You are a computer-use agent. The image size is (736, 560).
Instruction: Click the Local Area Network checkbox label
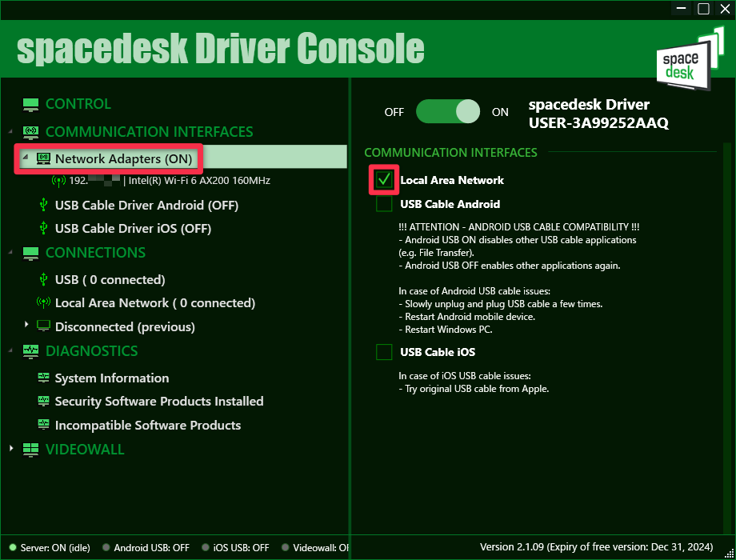click(451, 180)
